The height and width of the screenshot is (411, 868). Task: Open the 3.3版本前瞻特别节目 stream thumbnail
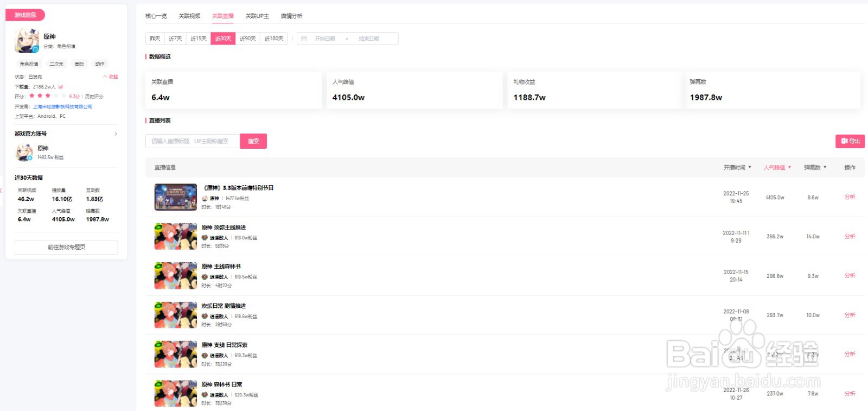[176, 197]
